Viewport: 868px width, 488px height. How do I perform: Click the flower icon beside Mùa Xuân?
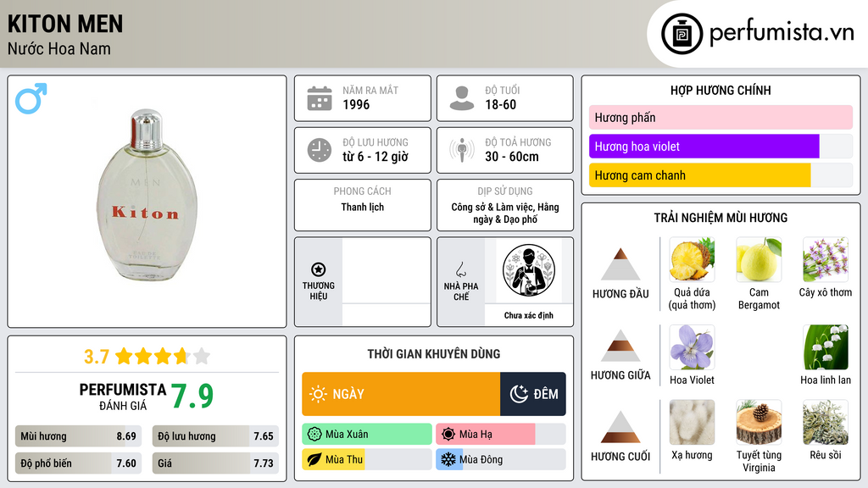coord(314,435)
